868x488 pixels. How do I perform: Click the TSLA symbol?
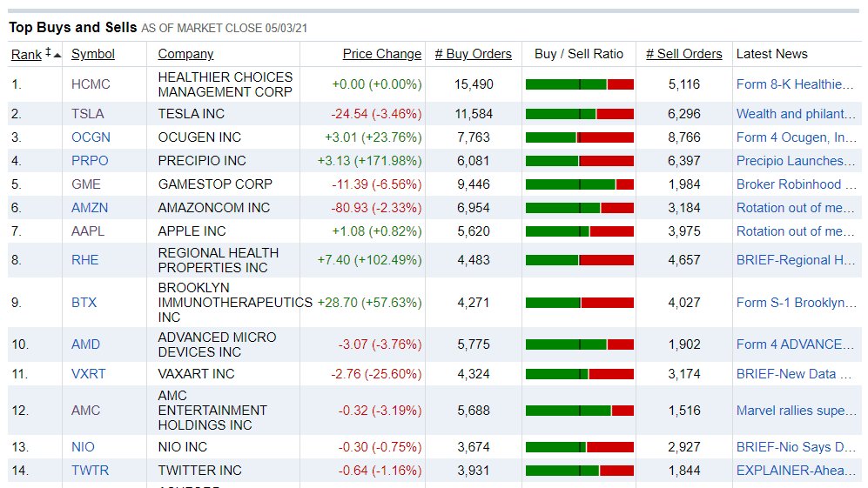pyautogui.click(x=87, y=114)
